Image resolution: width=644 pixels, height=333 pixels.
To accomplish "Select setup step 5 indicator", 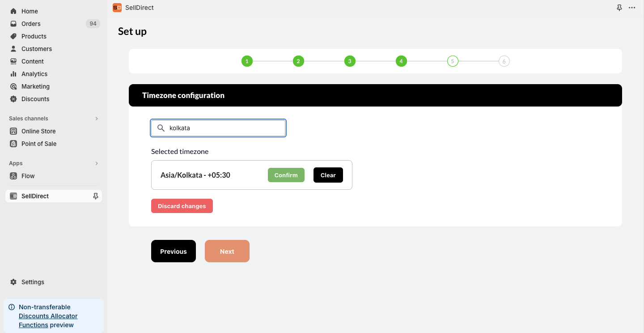I will tap(453, 61).
